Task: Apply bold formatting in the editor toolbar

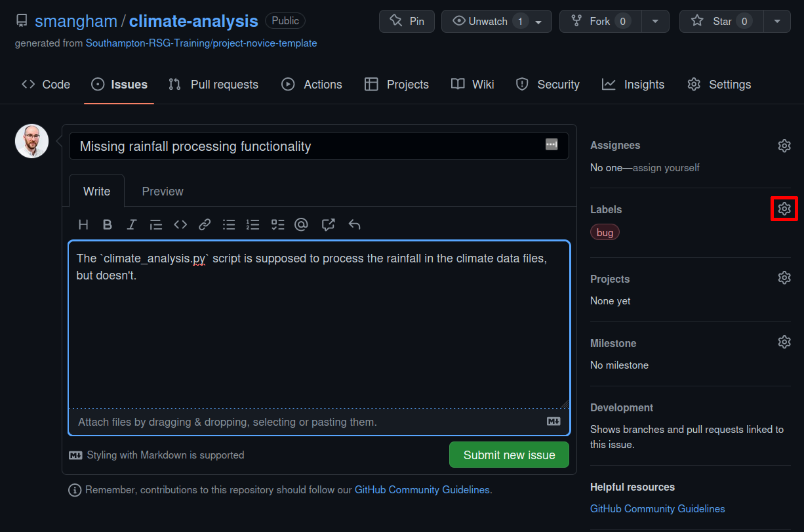Action: point(108,225)
